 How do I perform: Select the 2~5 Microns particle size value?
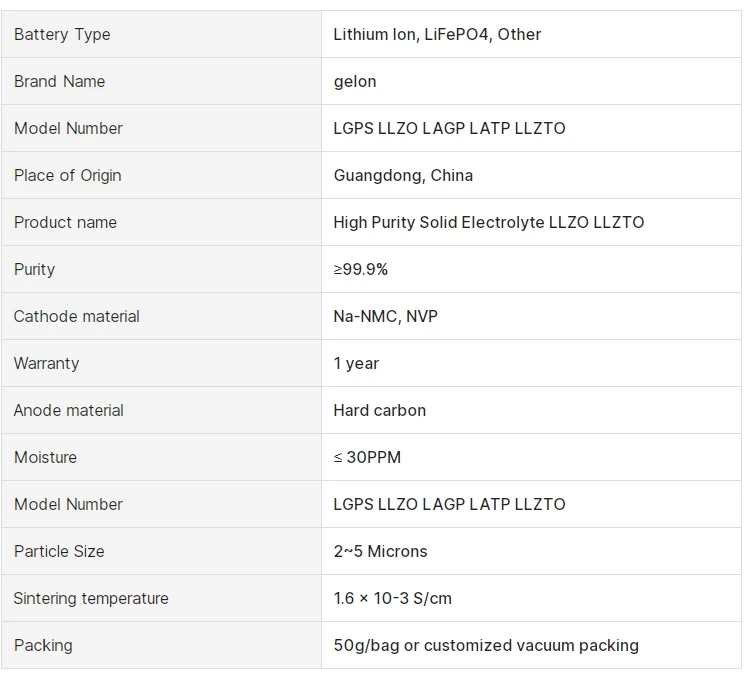coord(380,551)
